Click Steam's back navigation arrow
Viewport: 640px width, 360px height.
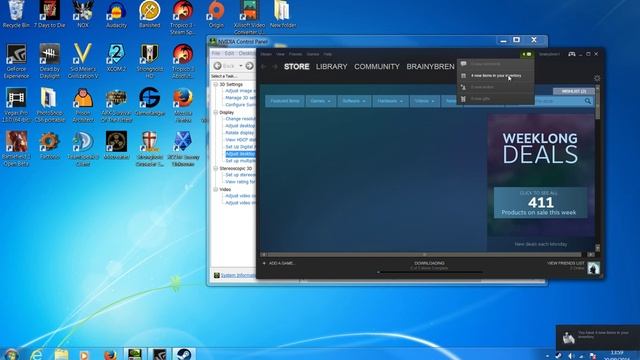(264, 67)
